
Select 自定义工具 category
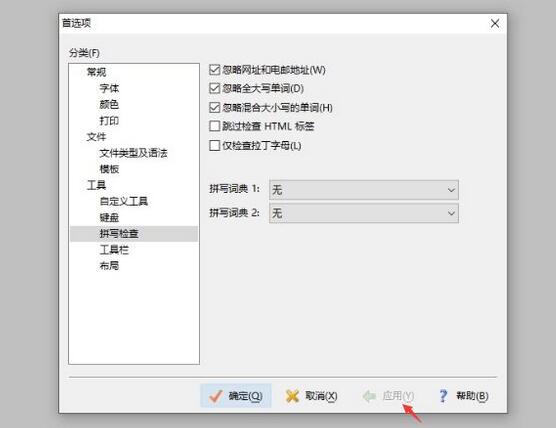tap(124, 201)
